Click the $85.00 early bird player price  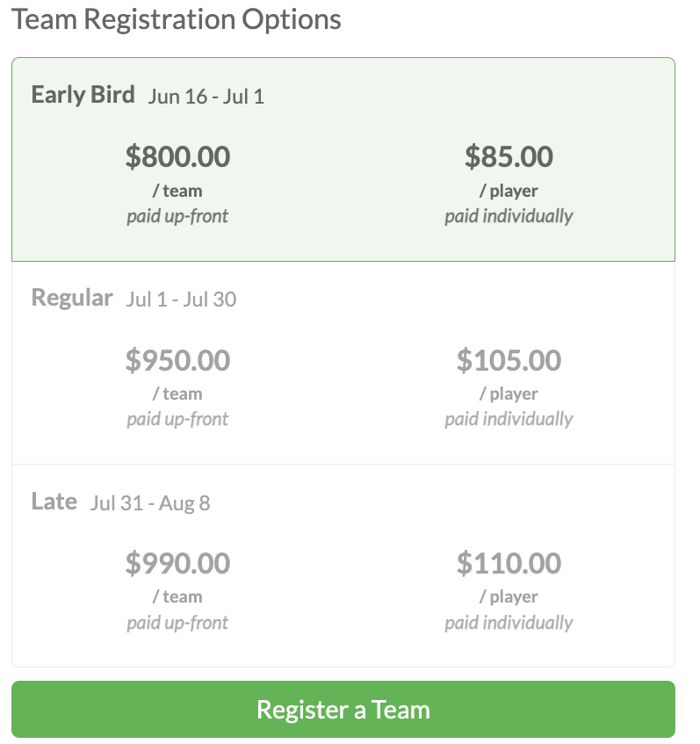click(509, 156)
